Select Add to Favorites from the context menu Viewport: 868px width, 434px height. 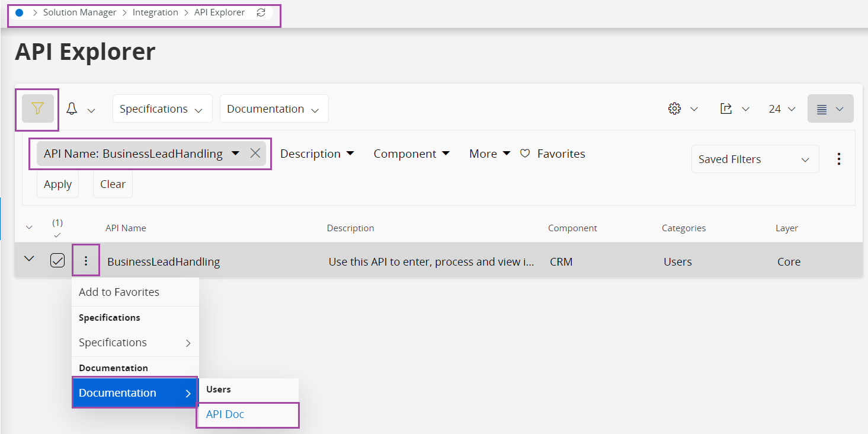point(118,292)
